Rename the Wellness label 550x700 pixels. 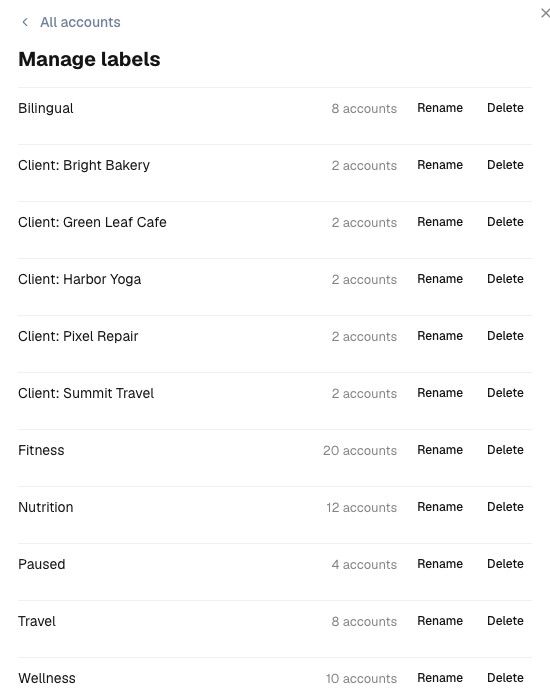[x=440, y=678]
